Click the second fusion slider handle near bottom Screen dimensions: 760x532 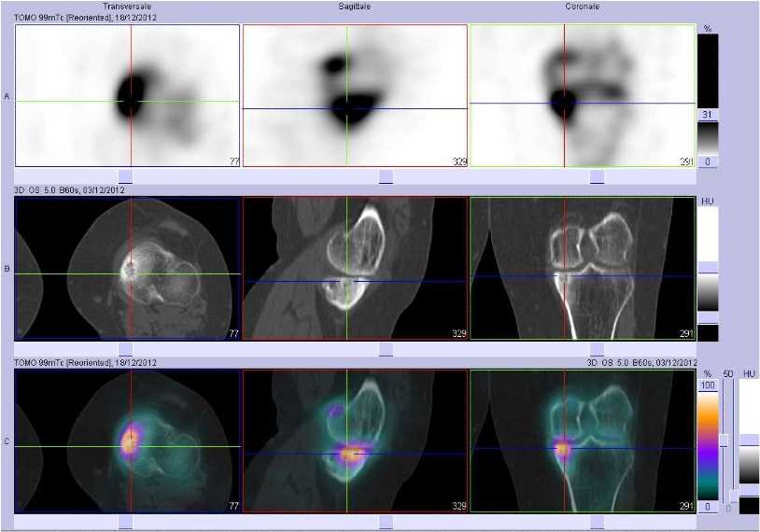(734, 497)
